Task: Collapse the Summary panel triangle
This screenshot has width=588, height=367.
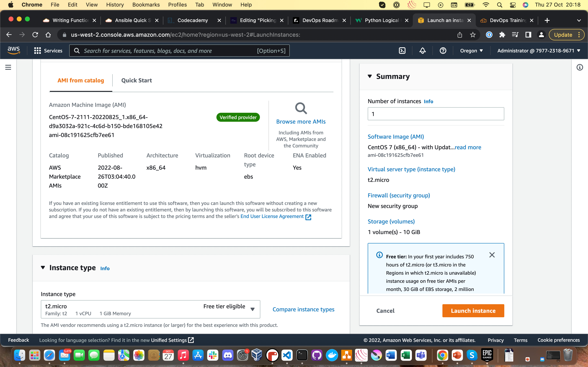Action: coord(370,76)
